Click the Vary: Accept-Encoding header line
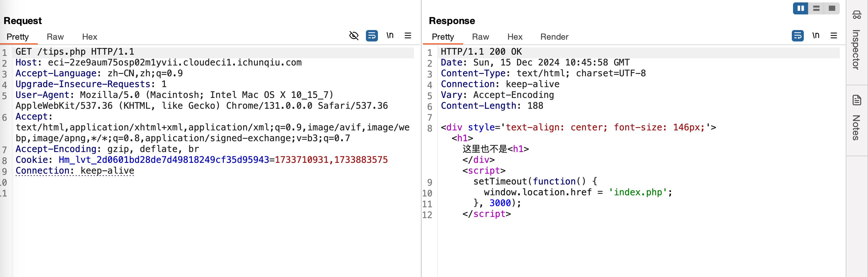 497,95
